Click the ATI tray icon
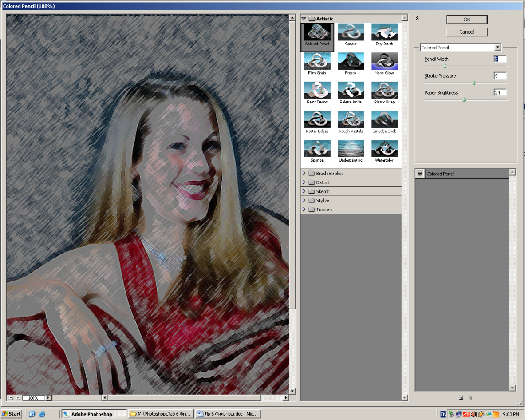This screenshot has width=525, height=420. pyautogui.click(x=466, y=414)
